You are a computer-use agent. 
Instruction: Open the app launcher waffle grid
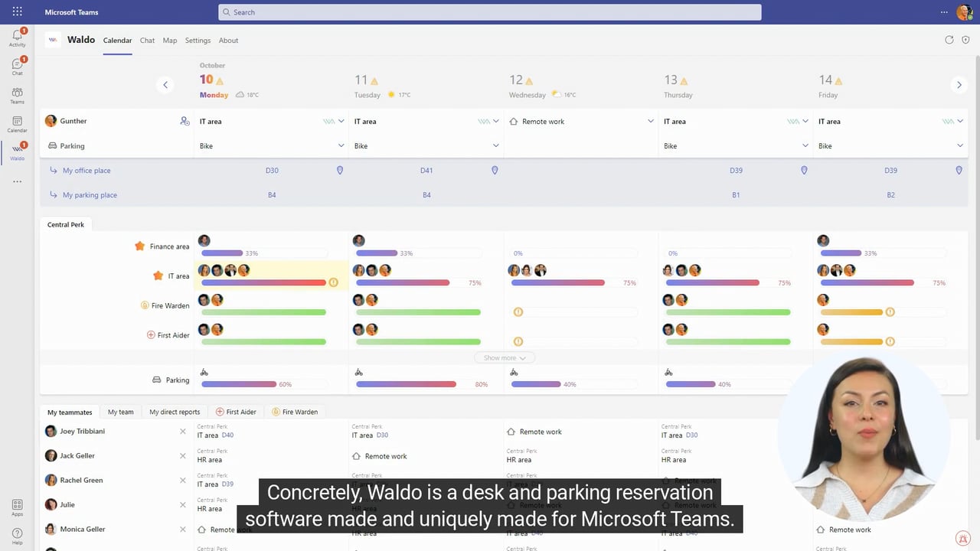point(17,12)
